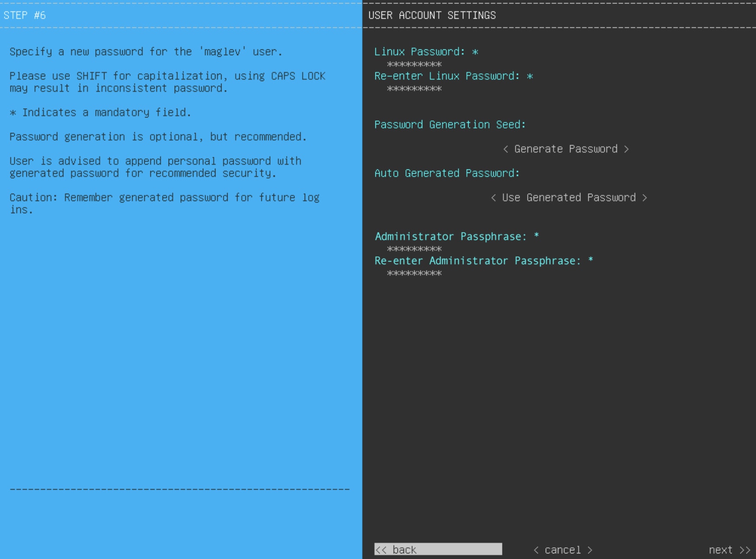Click the 'Indicates a mandatory field' note
756x559 pixels.
click(100, 113)
